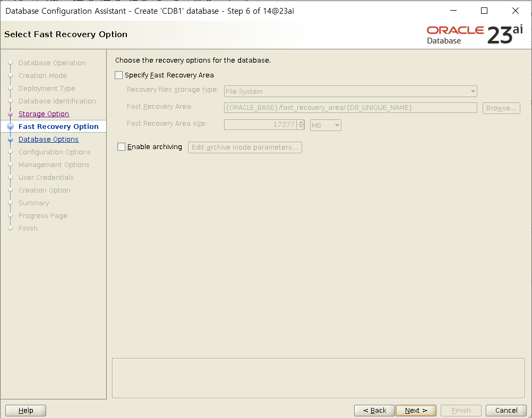The height and width of the screenshot is (418, 532).
Task: Click Creation Option step label
Action: point(45,190)
